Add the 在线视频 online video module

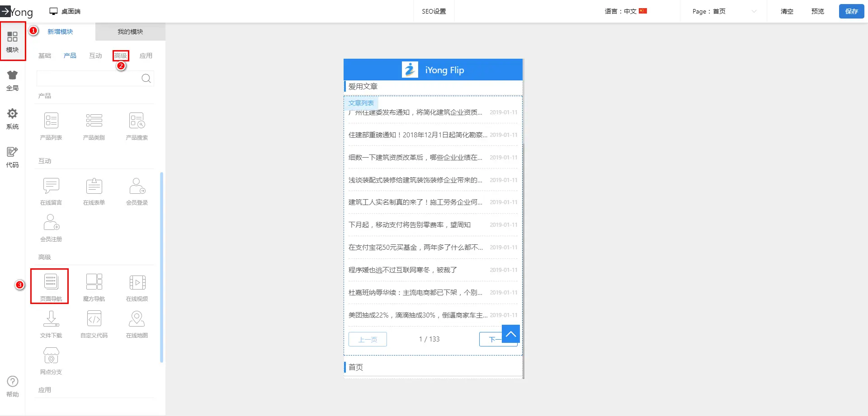point(137,286)
